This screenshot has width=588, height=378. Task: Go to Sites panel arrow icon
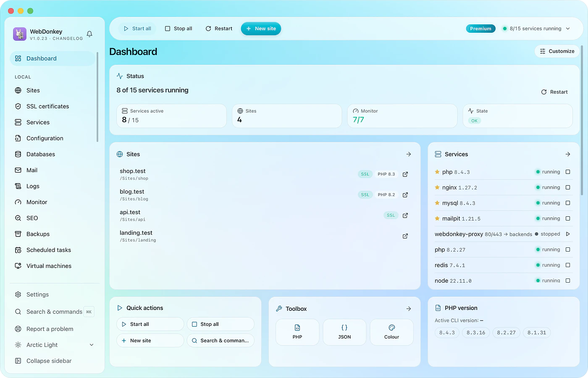[409, 154]
